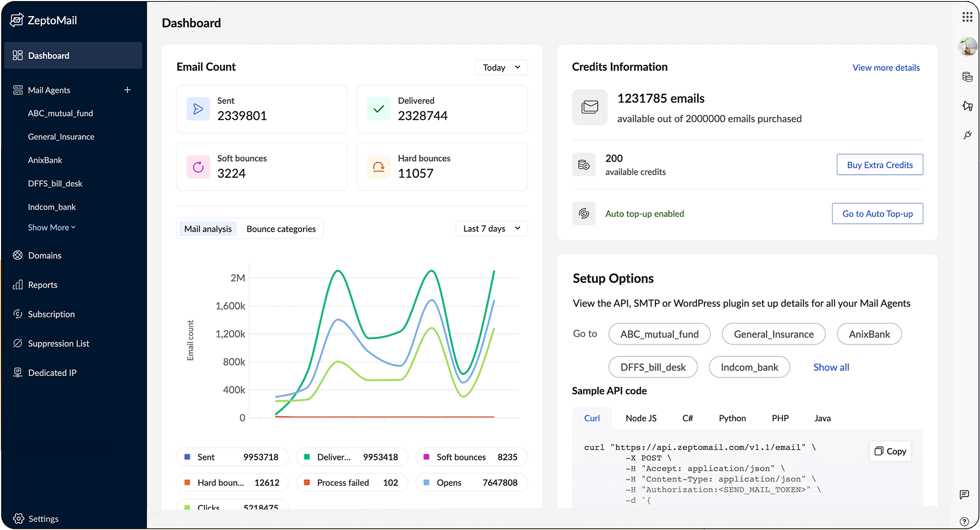The height and width of the screenshot is (530, 980).
Task: Click the Domains globe icon
Action: tap(18, 255)
